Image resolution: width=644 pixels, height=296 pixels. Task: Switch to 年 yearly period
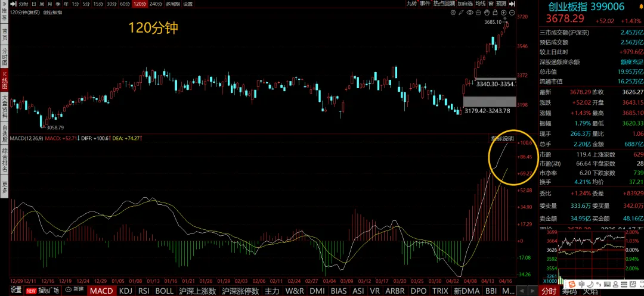tap(66, 4)
